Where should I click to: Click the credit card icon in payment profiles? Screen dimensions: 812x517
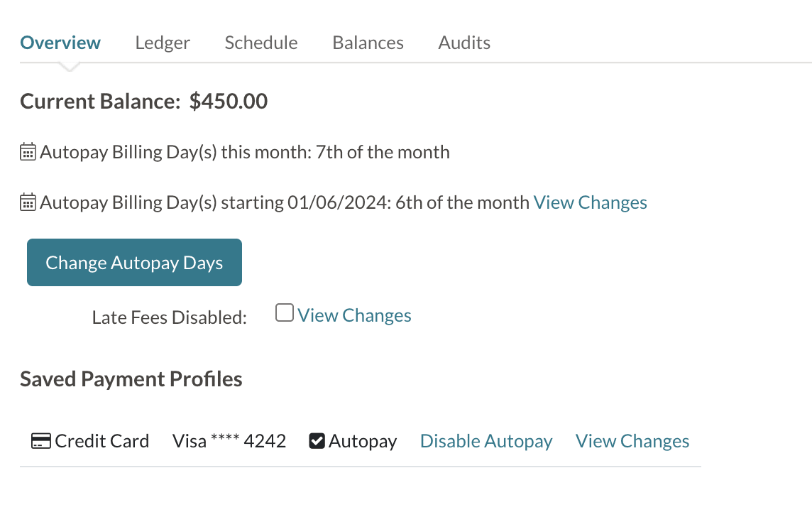click(41, 441)
